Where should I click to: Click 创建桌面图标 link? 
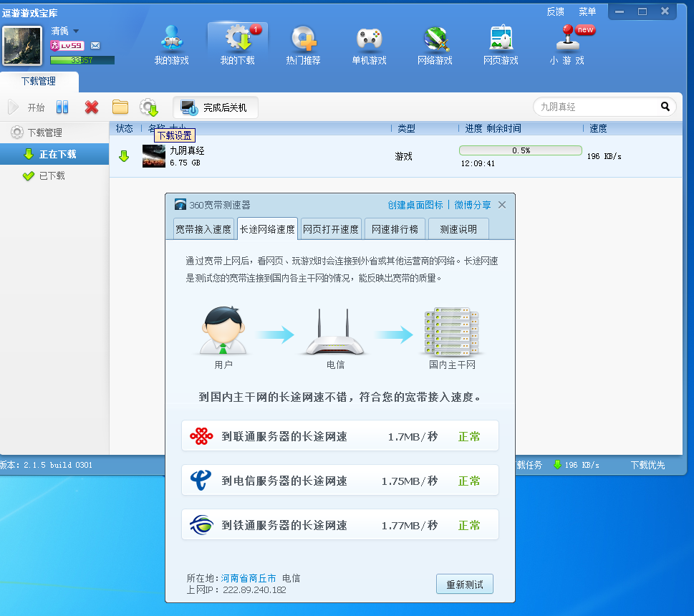415,205
